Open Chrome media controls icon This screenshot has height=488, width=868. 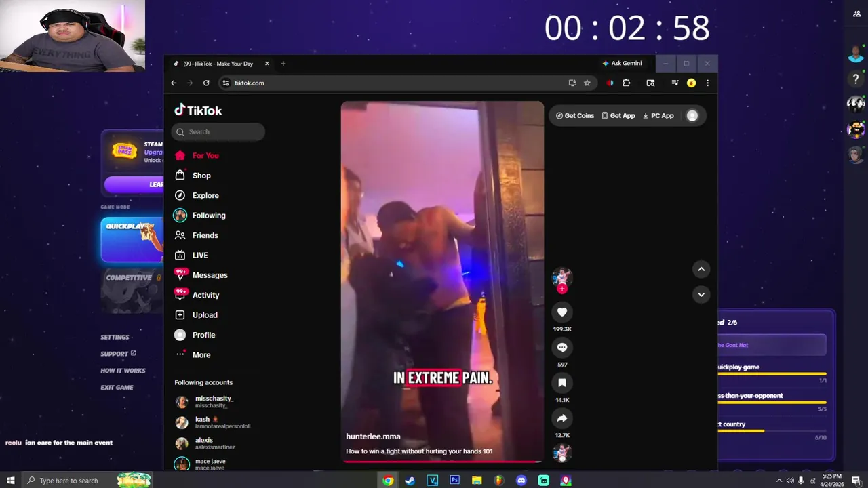coord(675,83)
